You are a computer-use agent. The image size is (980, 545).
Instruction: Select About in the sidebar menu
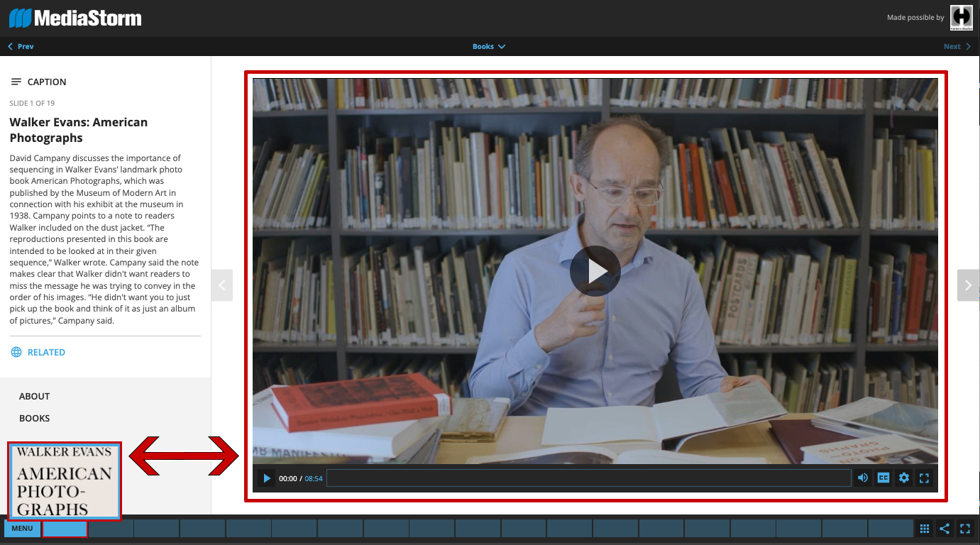34,396
